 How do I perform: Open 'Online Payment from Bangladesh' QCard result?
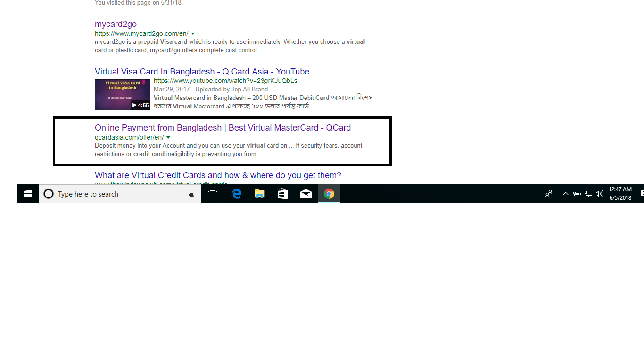223,128
